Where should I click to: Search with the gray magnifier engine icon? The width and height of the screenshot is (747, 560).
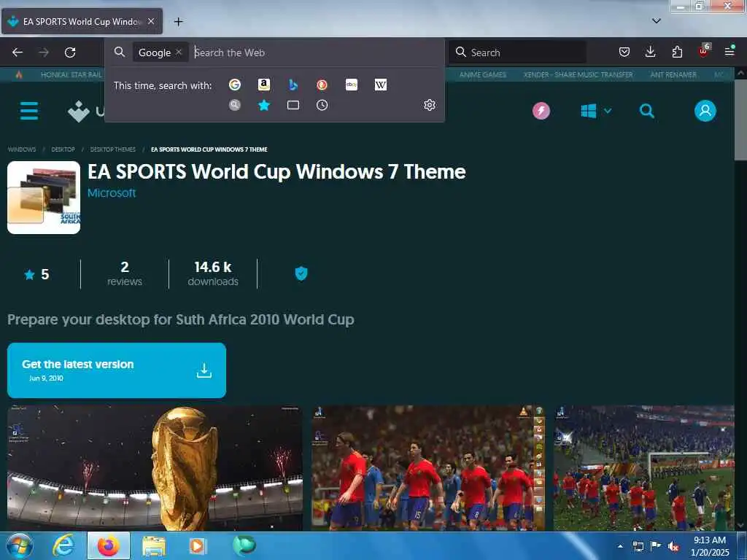(234, 105)
